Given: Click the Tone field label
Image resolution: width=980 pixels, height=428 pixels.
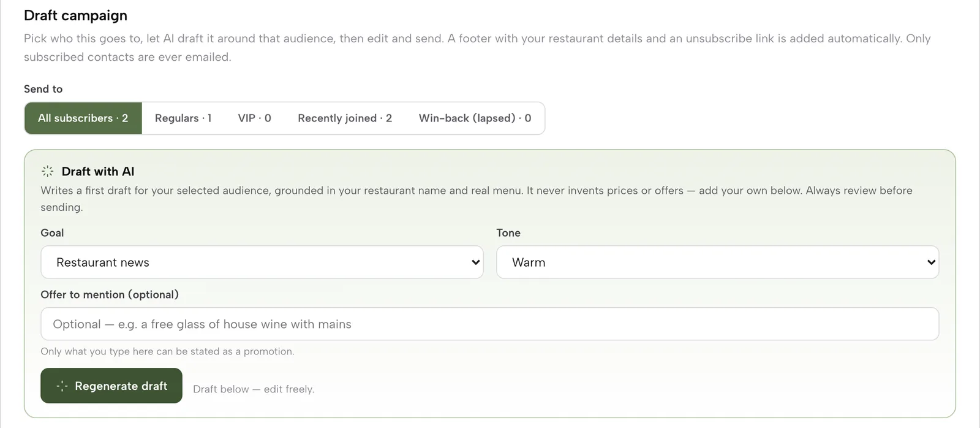Looking at the screenshot, I should (x=508, y=233).
